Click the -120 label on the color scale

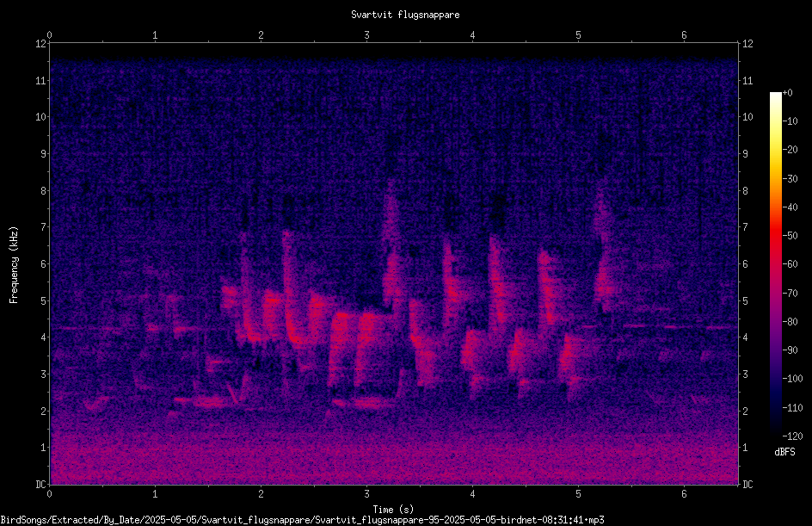(x=792, y=436)
